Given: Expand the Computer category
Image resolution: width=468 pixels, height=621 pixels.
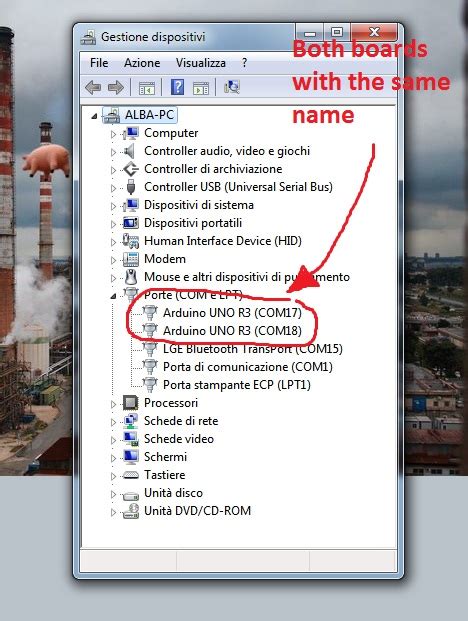Looking at the screenshot, I should [x=113, y=134].
